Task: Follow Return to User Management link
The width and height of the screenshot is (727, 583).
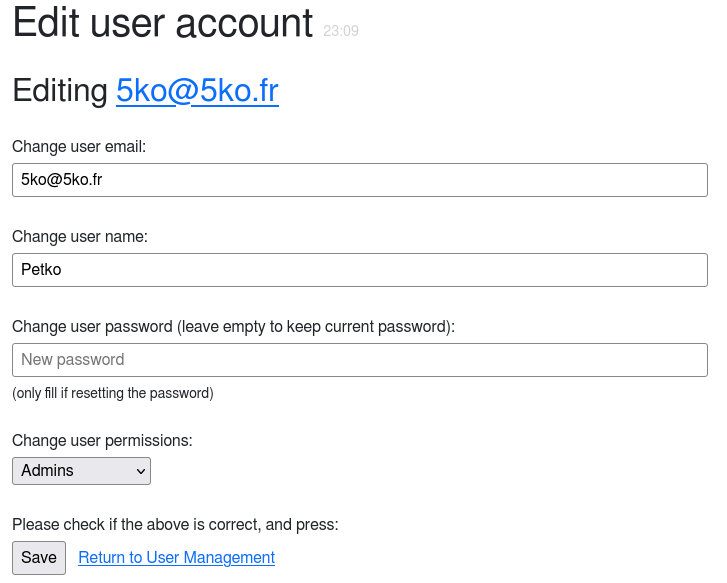Action: [176, 558]
